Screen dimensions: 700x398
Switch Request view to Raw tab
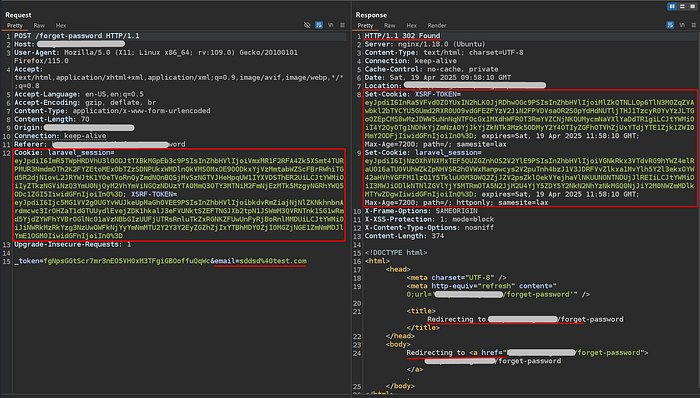[39, 25]
